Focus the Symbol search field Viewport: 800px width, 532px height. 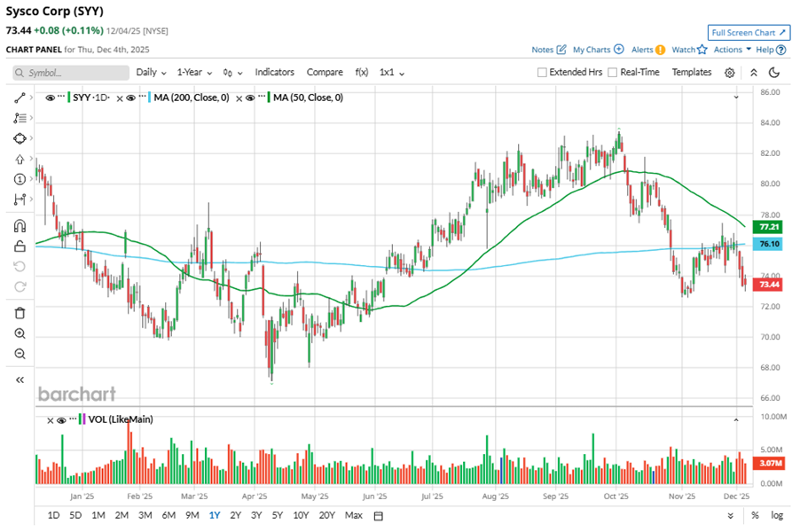pos(71,73)
